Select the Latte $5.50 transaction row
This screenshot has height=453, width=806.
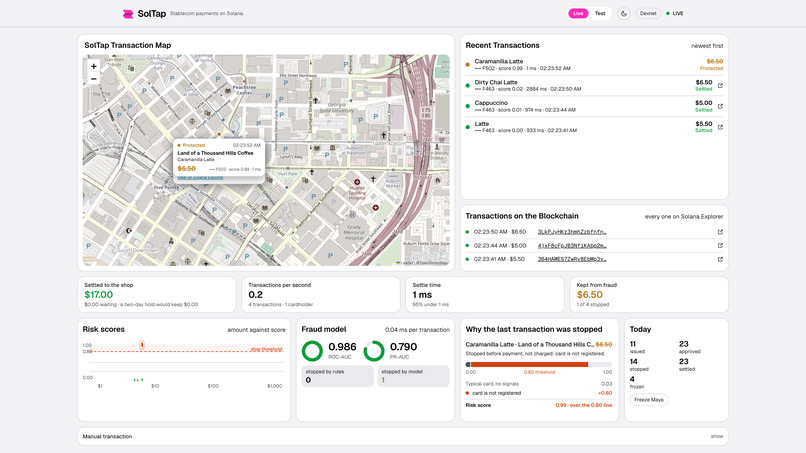tap(594, 127)
